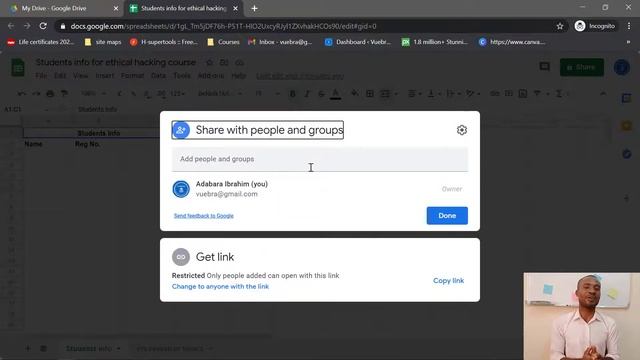Open 1.8 million+ Stunning bookmark
Viewport: 640px width, 360px height.
(435, 42)
